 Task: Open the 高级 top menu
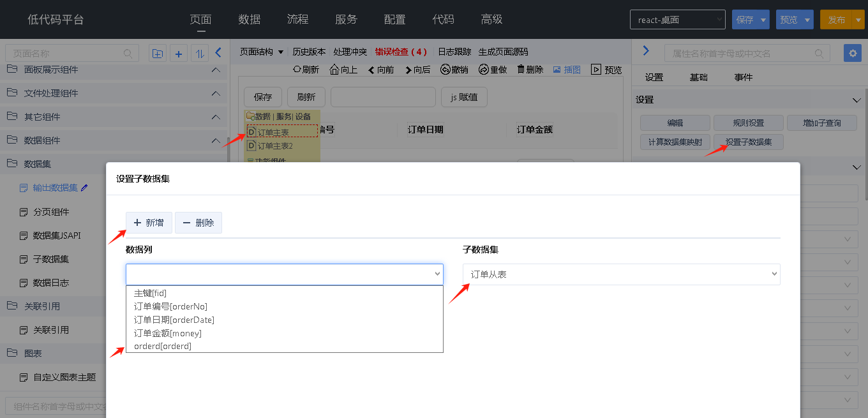tap(491, 19)
